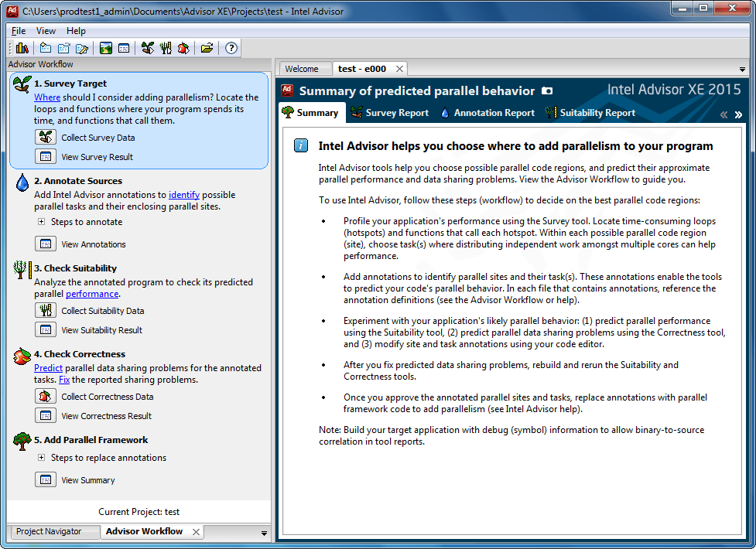Open the File menu
Image resolution: width=756 pixels, height=549 pixels.
pos(19,31)
